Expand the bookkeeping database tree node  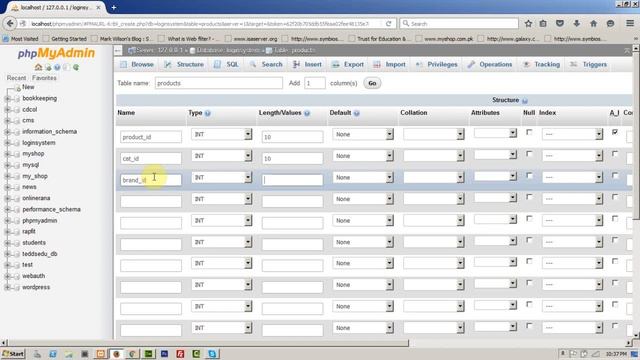click(x=7, y=99)
